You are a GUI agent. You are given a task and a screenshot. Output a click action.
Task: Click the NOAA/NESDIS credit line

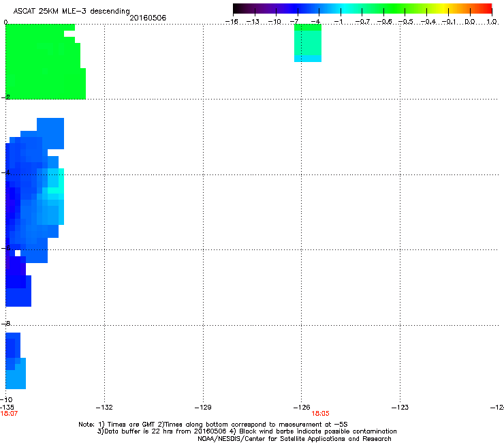[294, 439]
